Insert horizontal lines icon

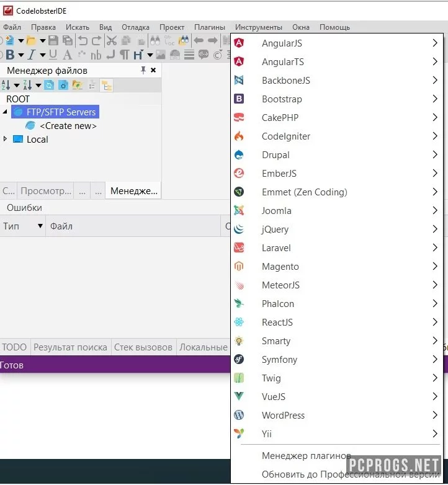point(189,55)
